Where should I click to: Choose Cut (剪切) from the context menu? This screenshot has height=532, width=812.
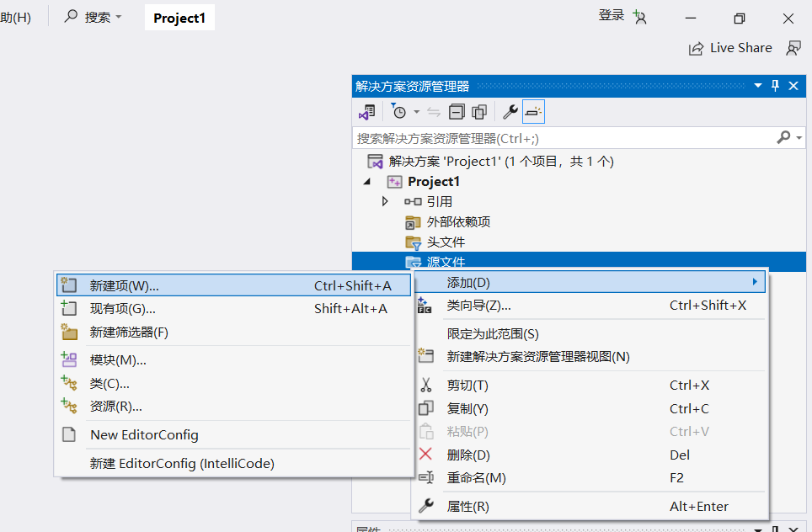[590, 385]
